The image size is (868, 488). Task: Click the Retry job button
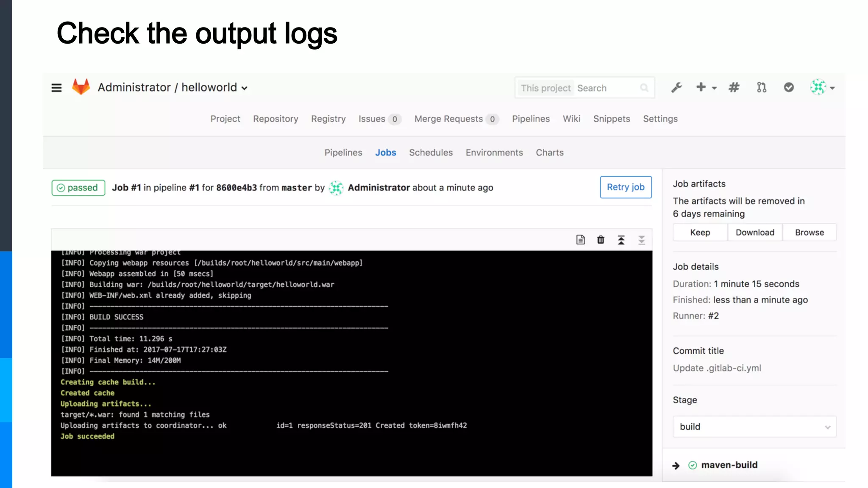(x=626, y=187)
